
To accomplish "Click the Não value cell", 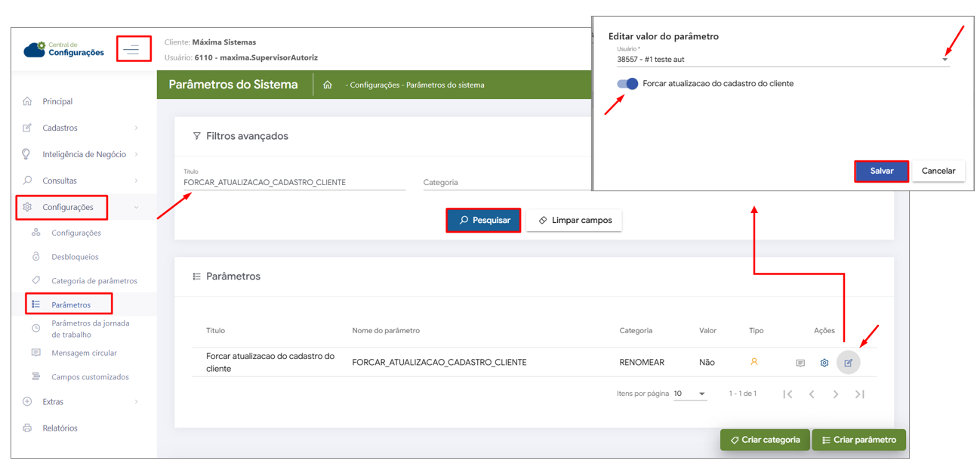I will pos(707,363).
